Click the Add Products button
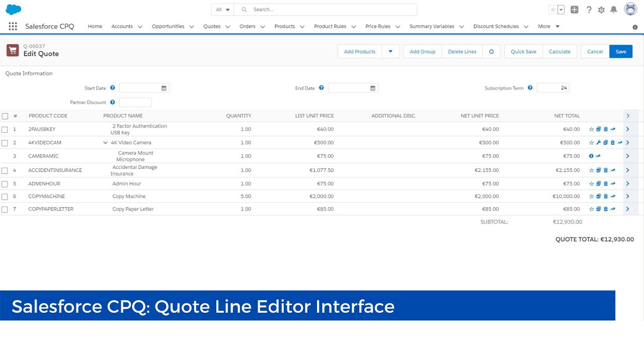Viewport: 644px width, 362px height. (x=360, y=51)
